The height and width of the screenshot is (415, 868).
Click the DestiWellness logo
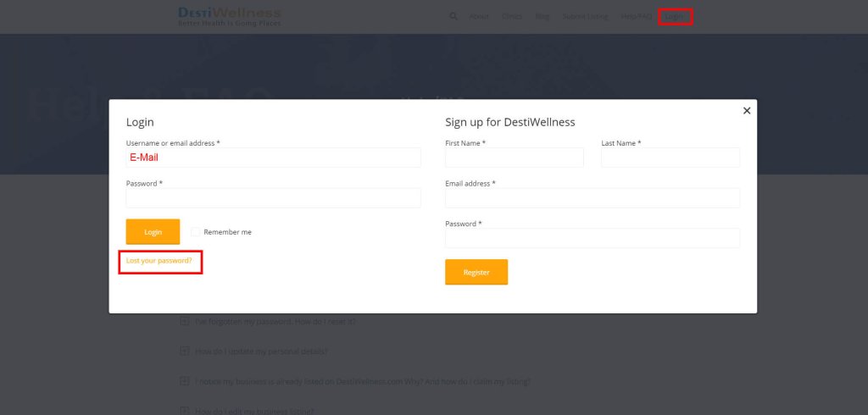point(229,16)
